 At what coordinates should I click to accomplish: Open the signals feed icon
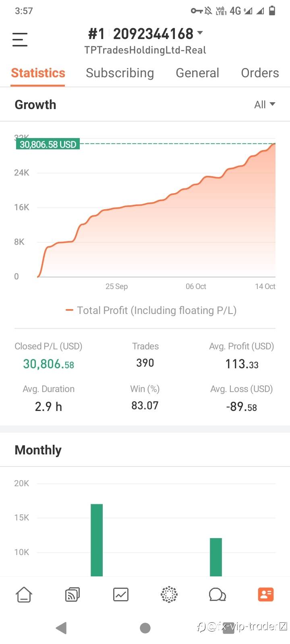[x=72, y=594]
